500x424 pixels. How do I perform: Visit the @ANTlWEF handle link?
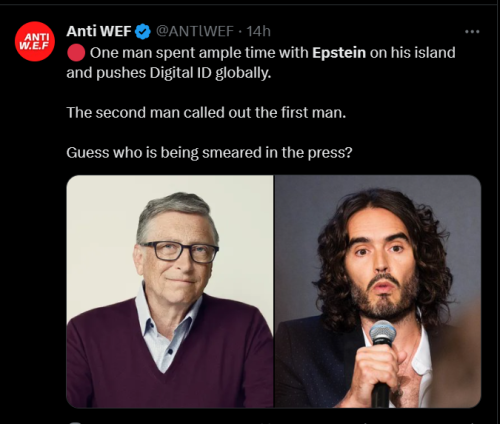[195, 31]
